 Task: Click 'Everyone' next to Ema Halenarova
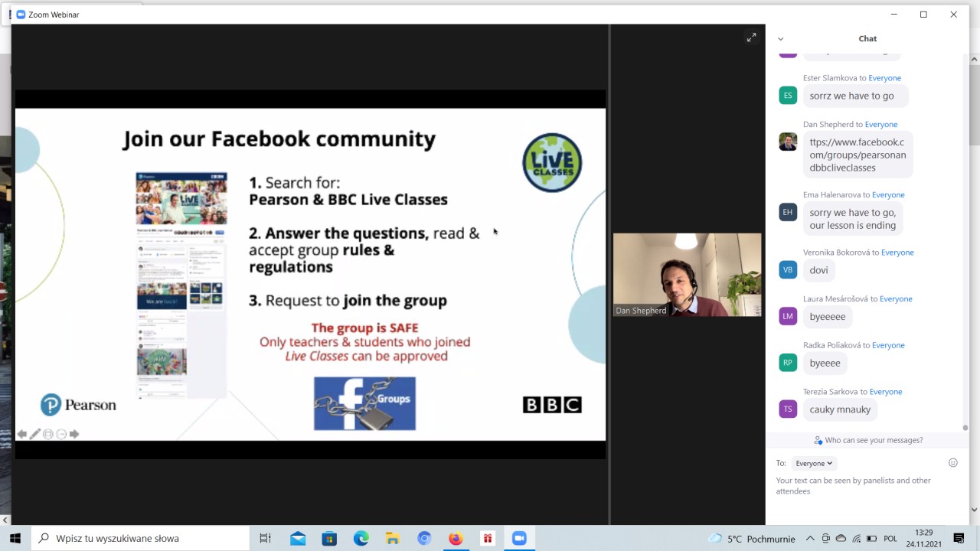point(888,195)
